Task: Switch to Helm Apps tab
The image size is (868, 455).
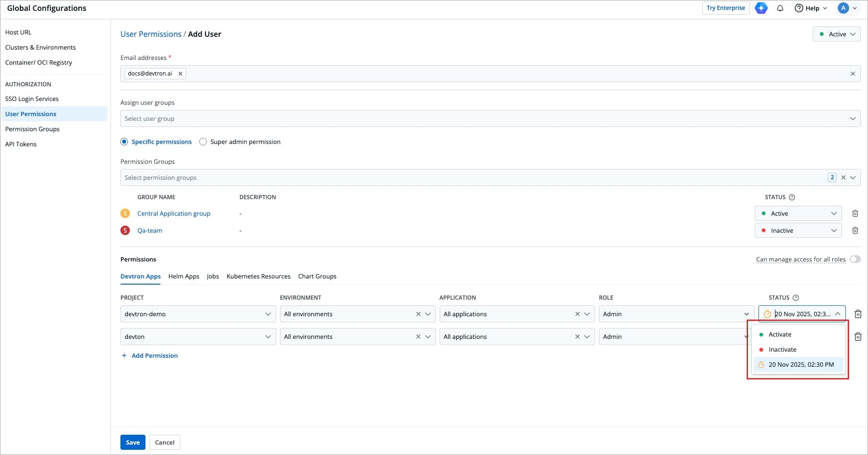Action: click(184, 276)
